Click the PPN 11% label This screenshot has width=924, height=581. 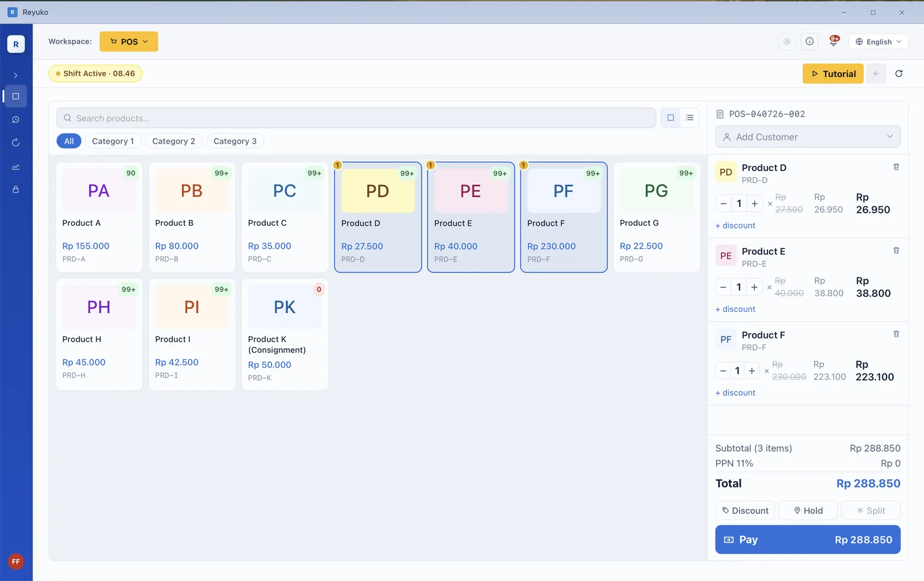click(x=734, y=463)
